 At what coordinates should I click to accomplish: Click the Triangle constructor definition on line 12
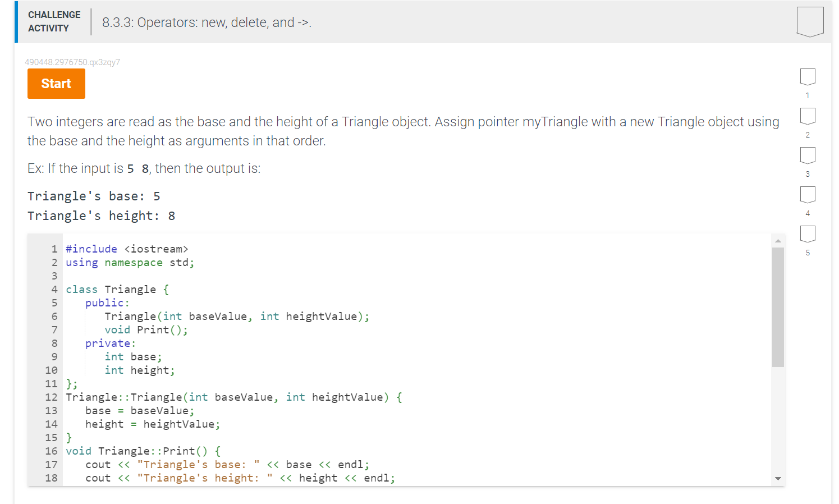coord(233,397)
